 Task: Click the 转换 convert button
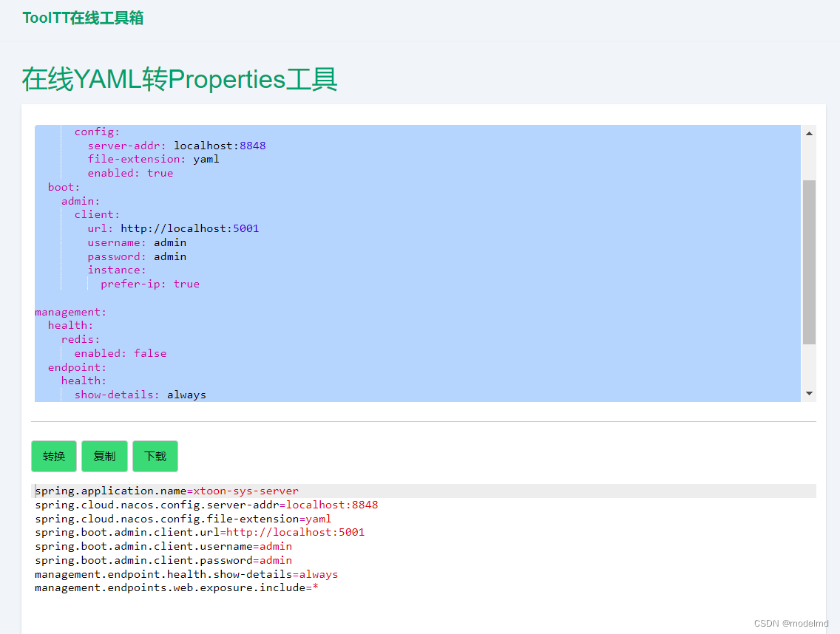(x=53, y=456)
